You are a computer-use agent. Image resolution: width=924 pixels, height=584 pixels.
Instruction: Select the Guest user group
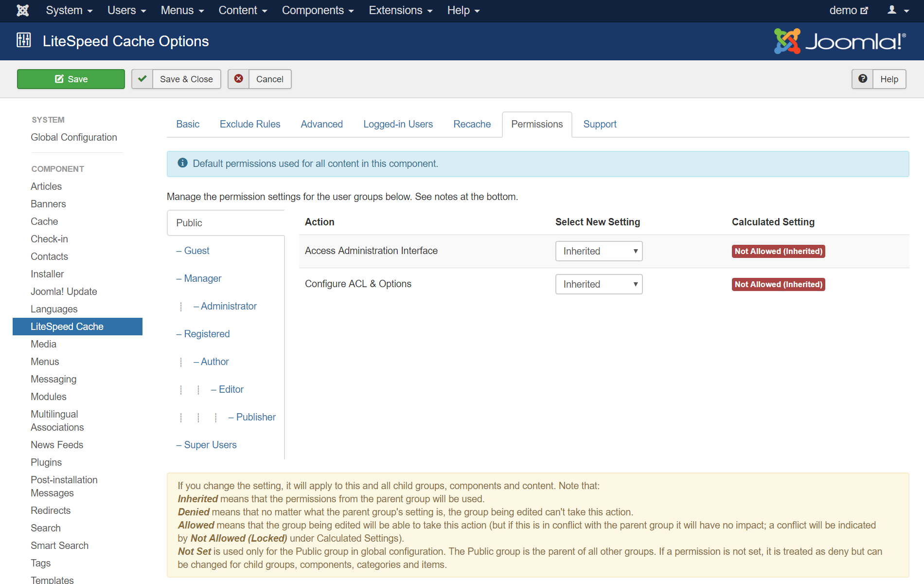[193, 251]
